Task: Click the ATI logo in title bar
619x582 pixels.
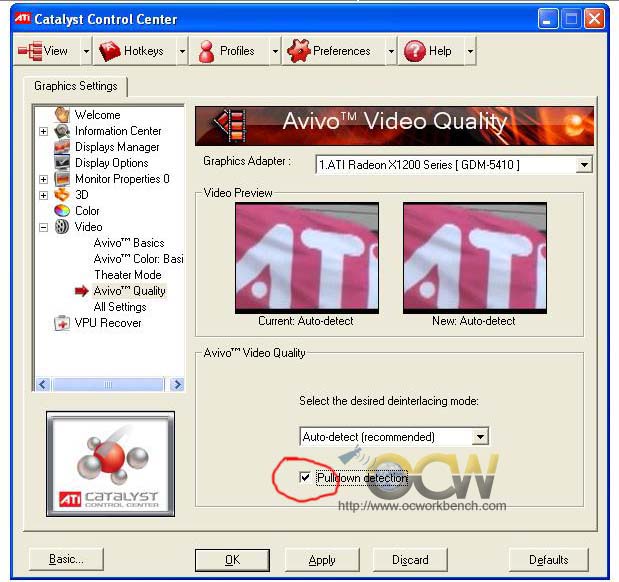Action: point(22,19)
